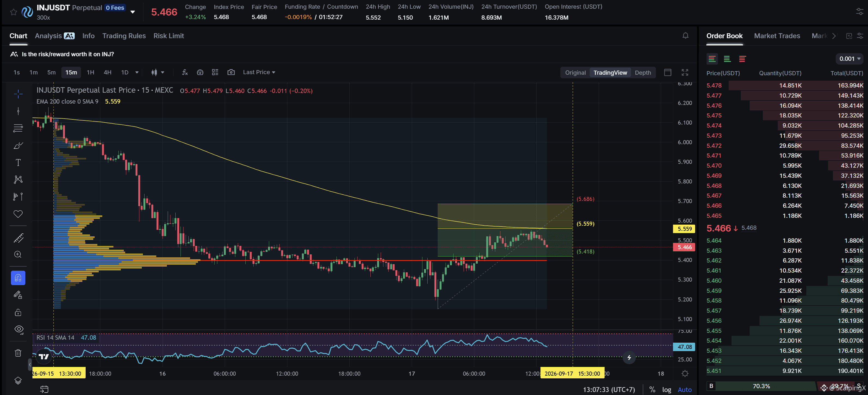The width and height of the screenshot is (868, 395).
Task: Toggle the magnet snap mode
Action: (18, 278)
